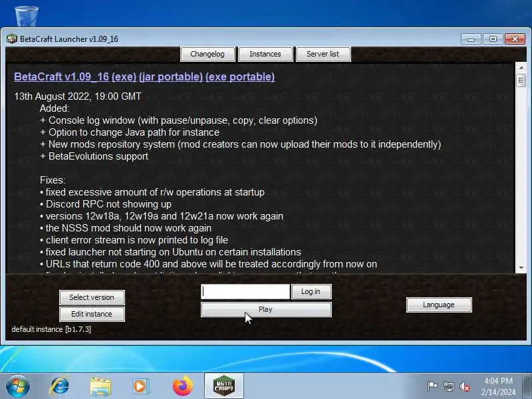
Task: Close the BetaCraft Launcher window
Action: 515,39
